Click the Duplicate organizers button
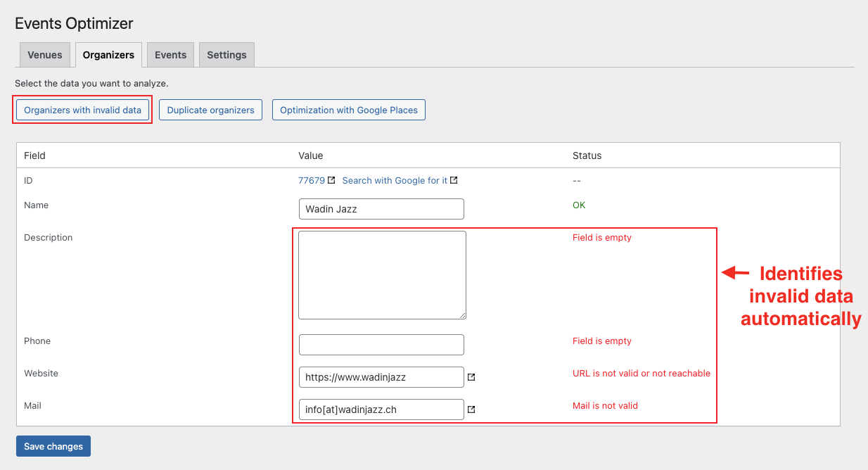This screenshot has width=868, height=470. coord(210,110)
